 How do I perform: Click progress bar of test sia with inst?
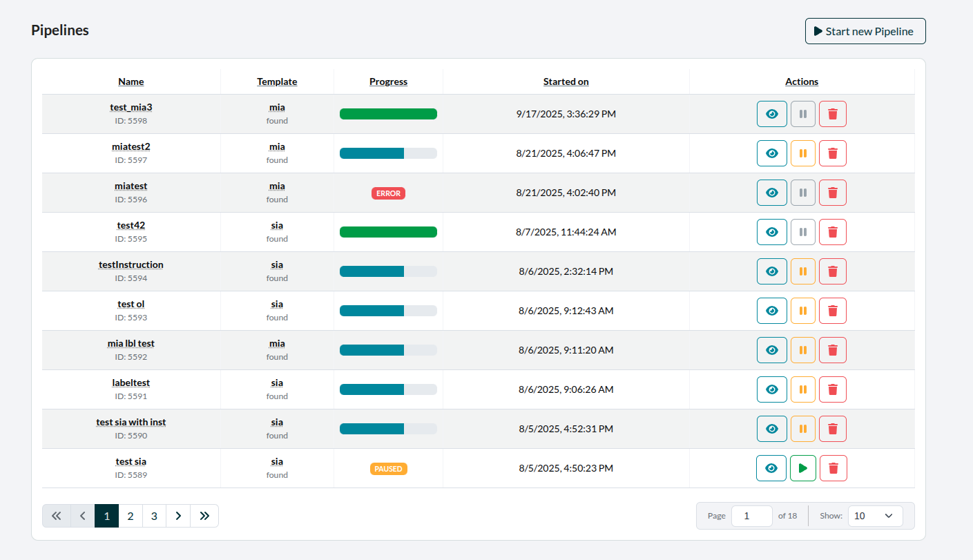tap(388, 429)
